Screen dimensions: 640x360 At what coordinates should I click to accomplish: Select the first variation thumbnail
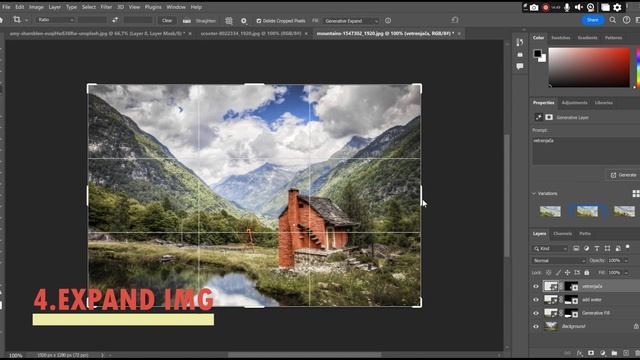tap(550, 211)
